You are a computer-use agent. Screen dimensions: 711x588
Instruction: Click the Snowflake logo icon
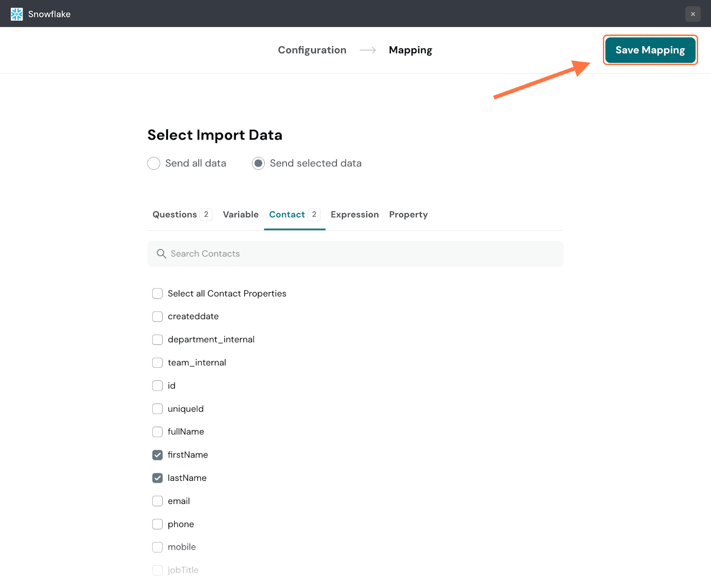point(16,14)
